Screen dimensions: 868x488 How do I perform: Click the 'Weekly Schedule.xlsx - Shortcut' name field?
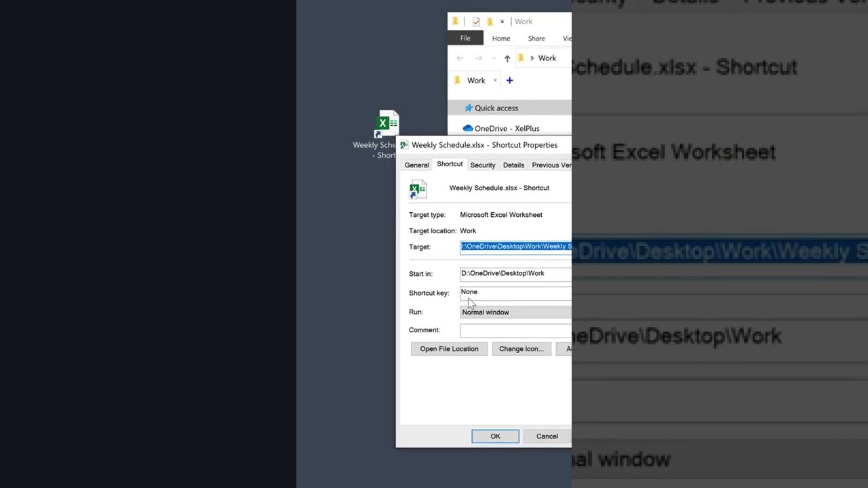click(499, 188)
